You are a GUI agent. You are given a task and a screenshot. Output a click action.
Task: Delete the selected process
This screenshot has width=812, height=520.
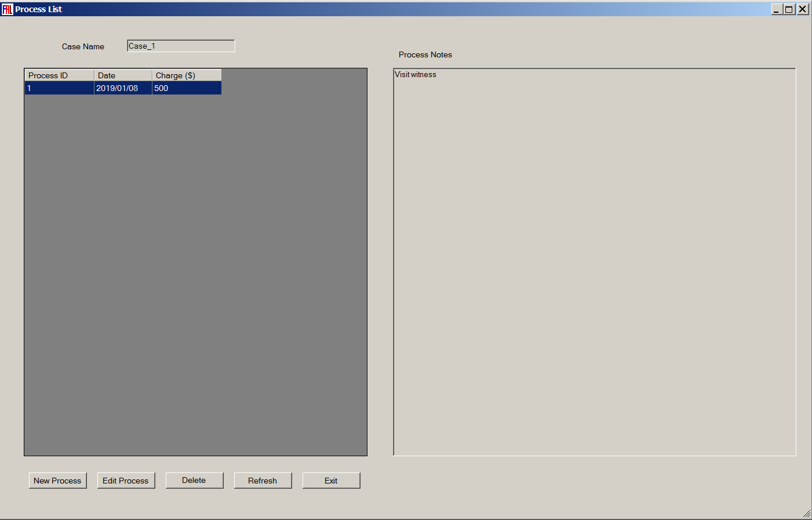tap(194, 481)
